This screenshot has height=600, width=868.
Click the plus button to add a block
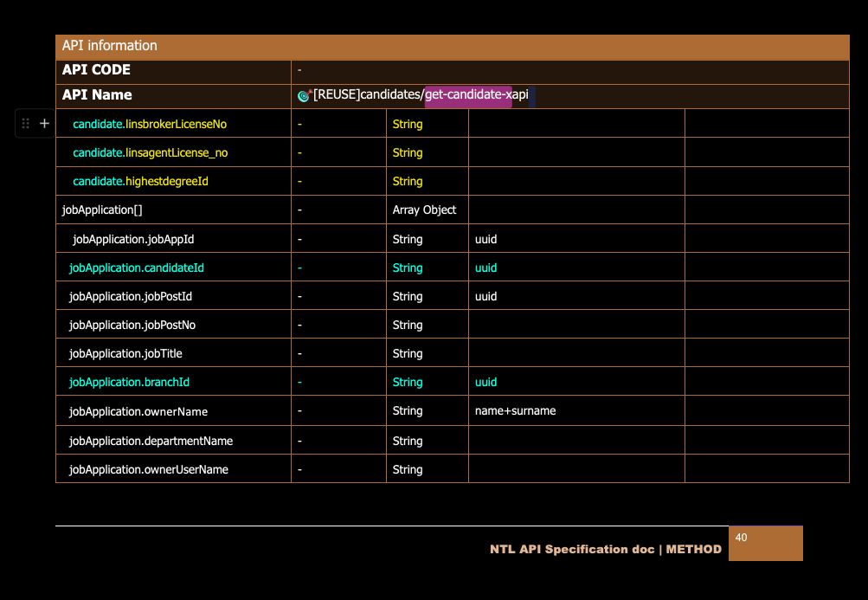click(x=45, y=124)
